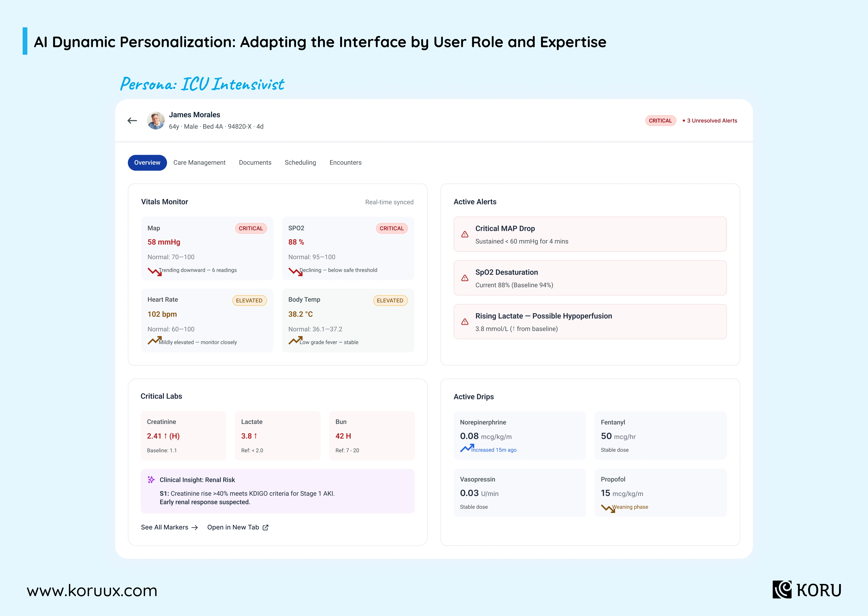Click Low grade fever — stable text
The width and height of the screenshot is (868, 616).
(329, 342)
